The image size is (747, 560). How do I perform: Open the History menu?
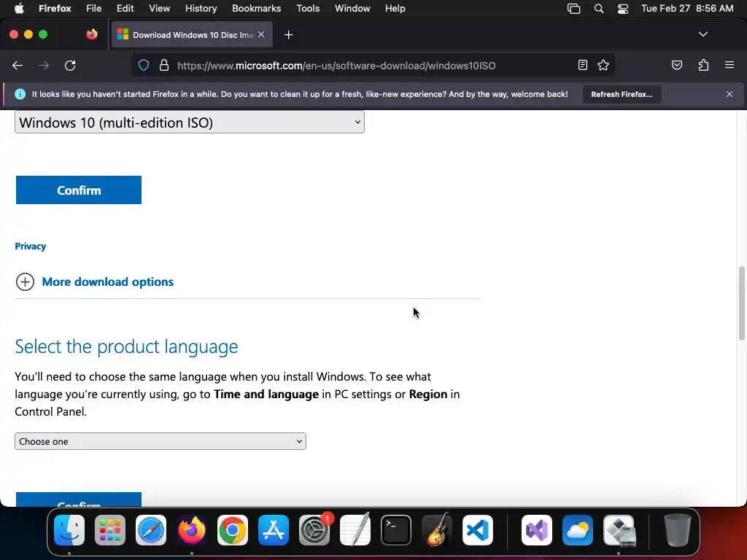[x=201, y=9]
